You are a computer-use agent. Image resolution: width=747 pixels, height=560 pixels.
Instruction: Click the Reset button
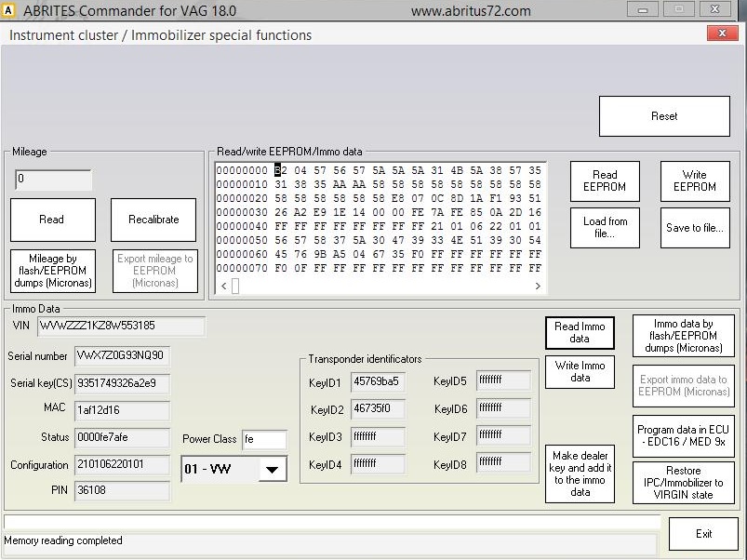663,116
